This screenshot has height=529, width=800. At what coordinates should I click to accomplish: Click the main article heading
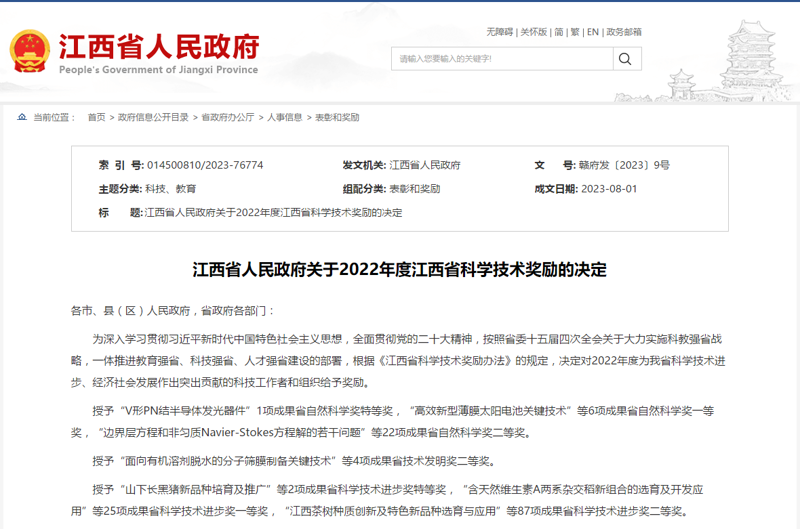[x=399, y=270]
